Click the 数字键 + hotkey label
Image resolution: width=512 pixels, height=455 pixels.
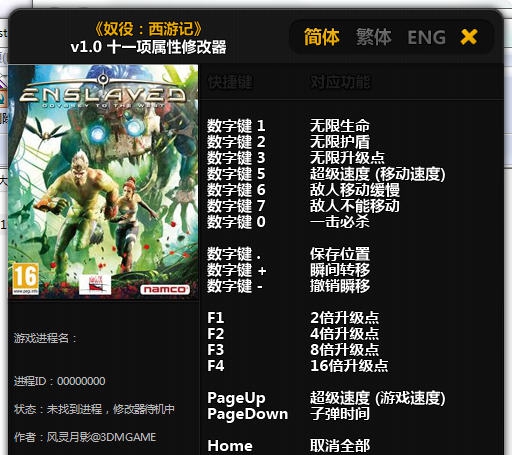(x=237, y=270)
